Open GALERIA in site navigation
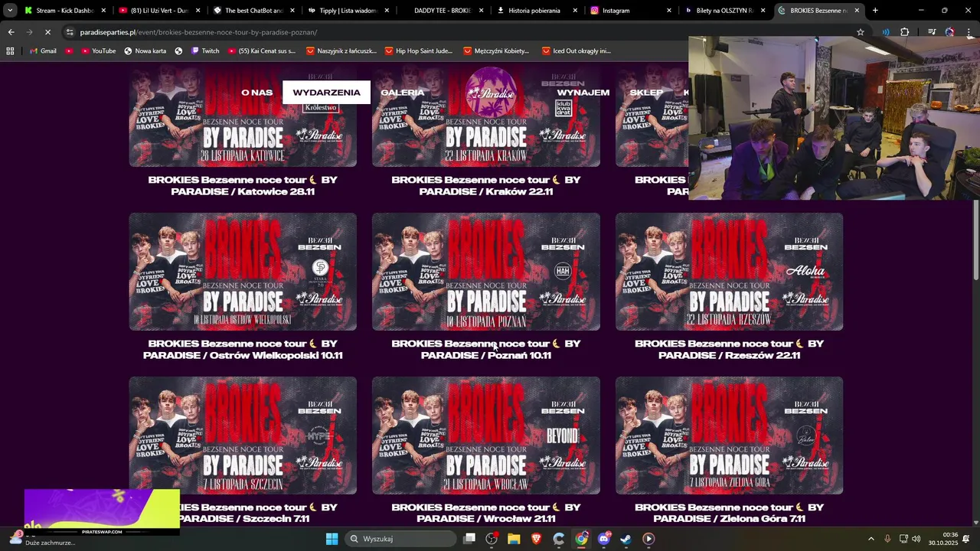The height and width of the screenshot is (551, 980). point(402,93)
